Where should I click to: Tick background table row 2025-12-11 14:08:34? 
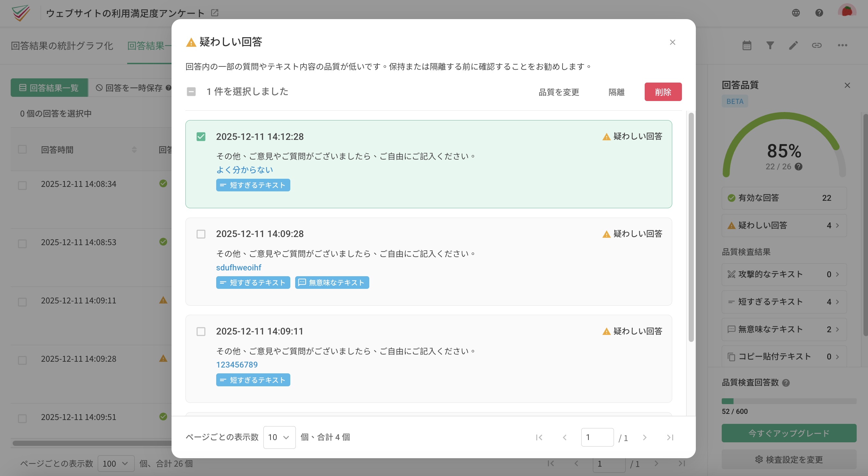pyautogui.click(x=22, y=186)
